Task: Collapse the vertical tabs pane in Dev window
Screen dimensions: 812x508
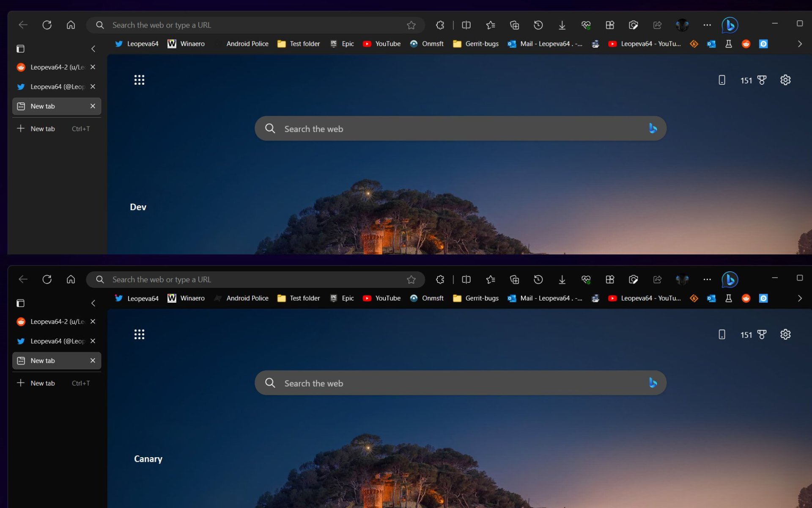Action: (x=93, y=49)
